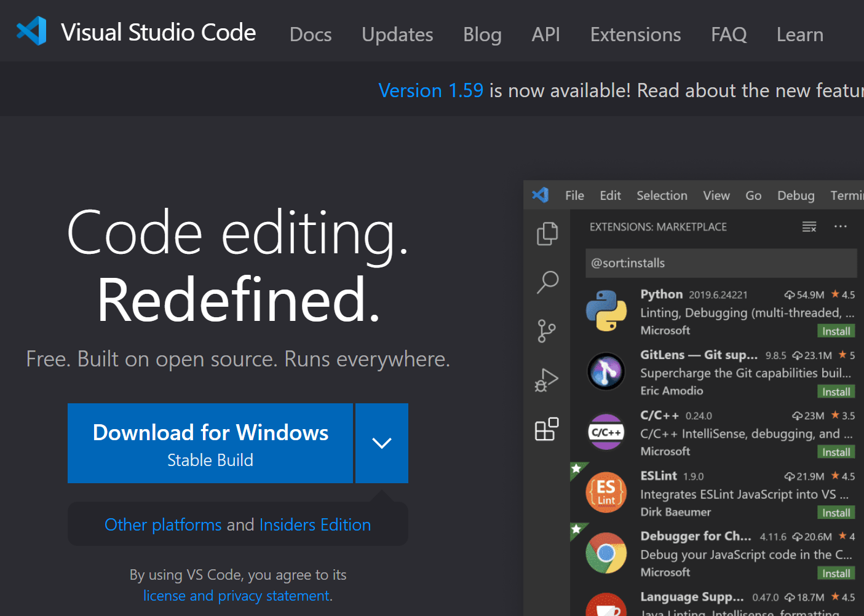Click the VS Code icon in editor title bar

541,195
